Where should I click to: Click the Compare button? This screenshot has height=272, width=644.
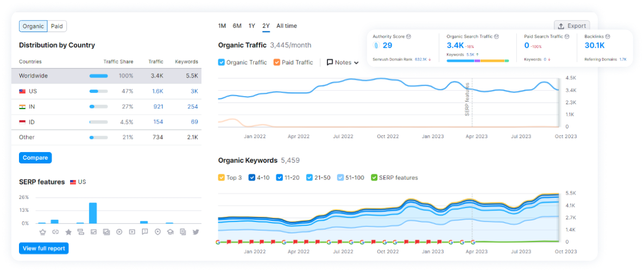click(x=35, y=158)
